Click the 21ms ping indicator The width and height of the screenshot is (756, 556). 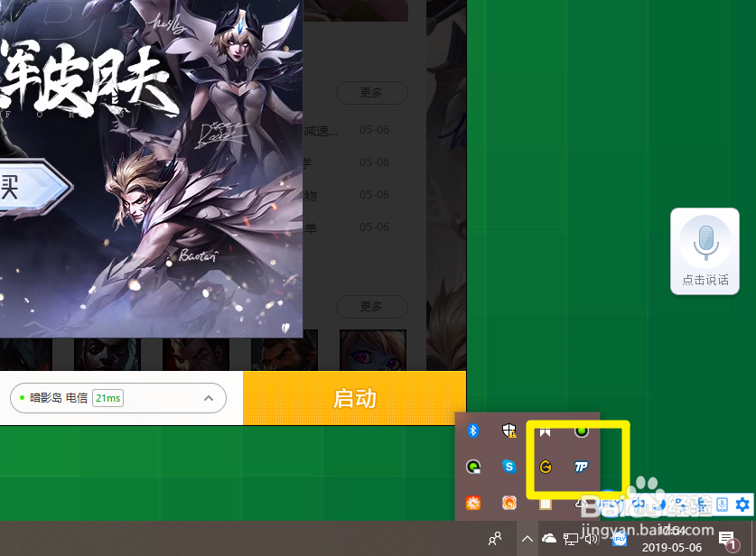[x=108, y=398]
